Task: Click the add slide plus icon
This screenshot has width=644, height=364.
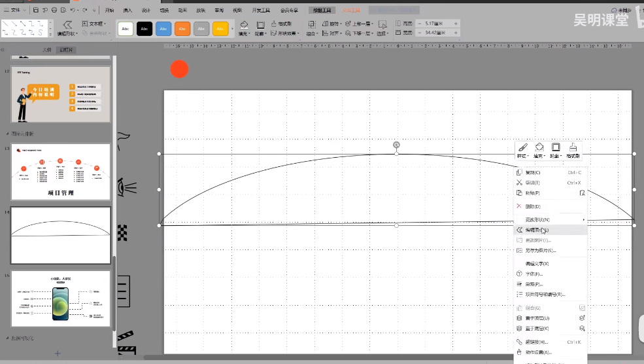Action: (x=58, y=354)
